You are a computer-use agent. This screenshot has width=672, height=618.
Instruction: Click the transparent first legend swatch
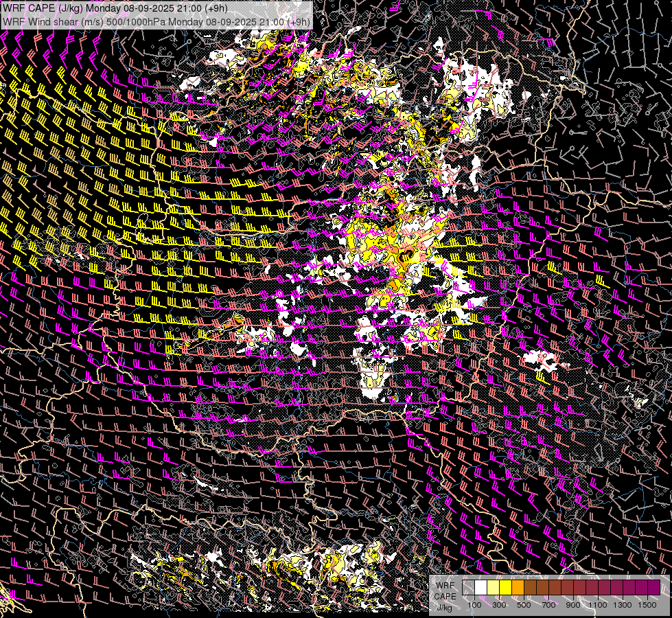point(468,588)
